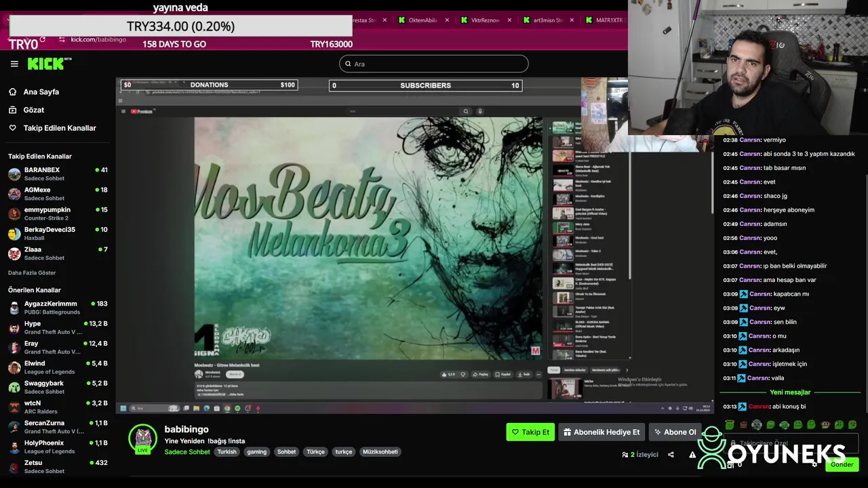Image resolution: width=868 pixels, height=488 pixels.
Task: Click like button in the streamed YouTube page
Action: (x=448, y=374)
